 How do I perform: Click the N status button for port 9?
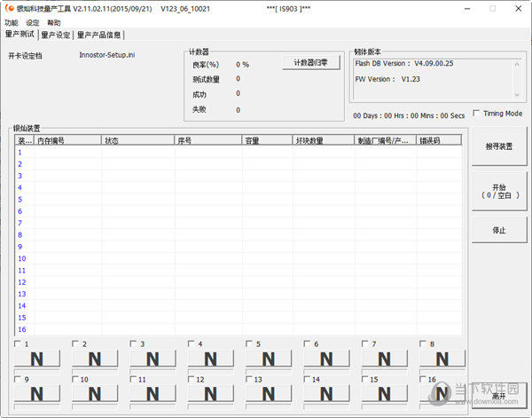click(x=37, y=394)
